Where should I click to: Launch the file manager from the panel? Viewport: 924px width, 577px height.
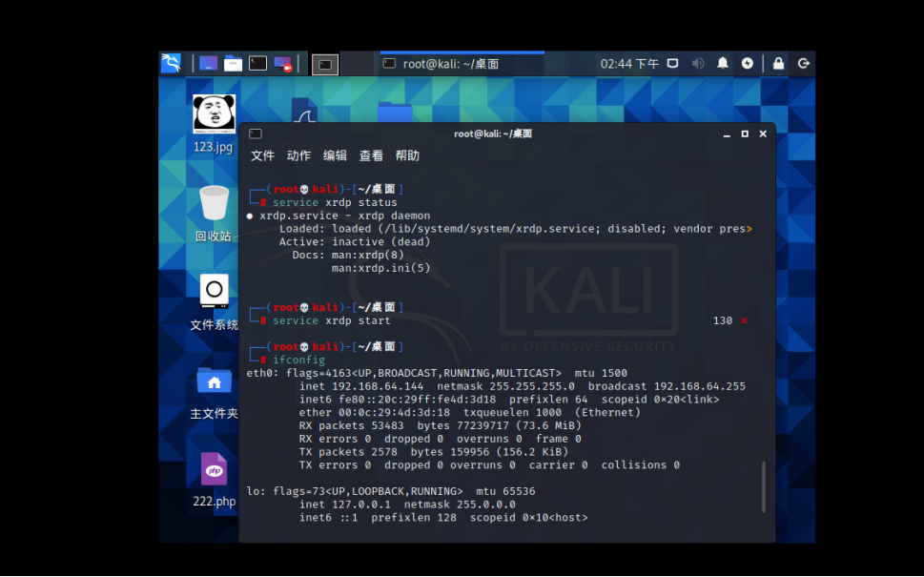pyautogui.click(x=234, y=63)
